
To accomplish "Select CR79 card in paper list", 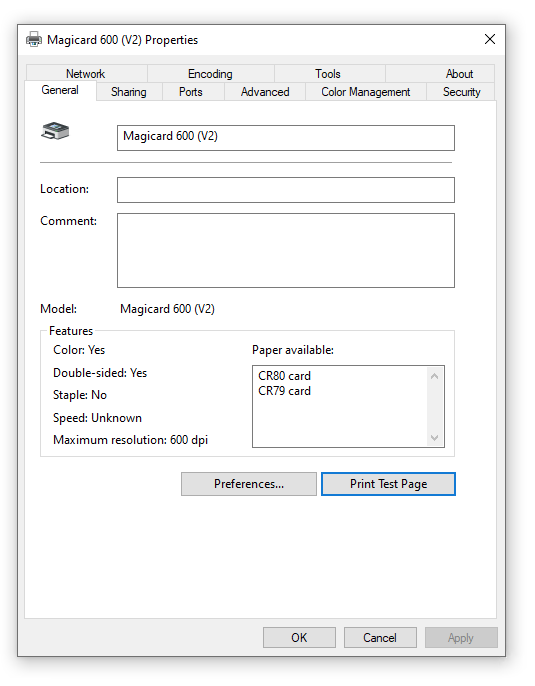I will (284, 391).
